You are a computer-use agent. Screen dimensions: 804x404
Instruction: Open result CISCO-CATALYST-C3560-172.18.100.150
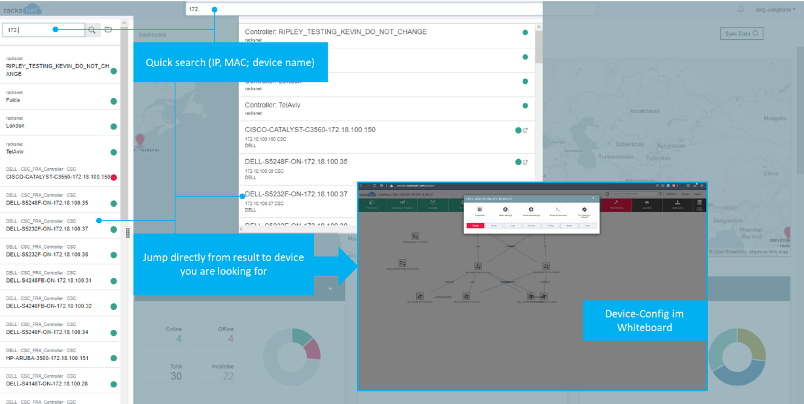coord(387,137)
